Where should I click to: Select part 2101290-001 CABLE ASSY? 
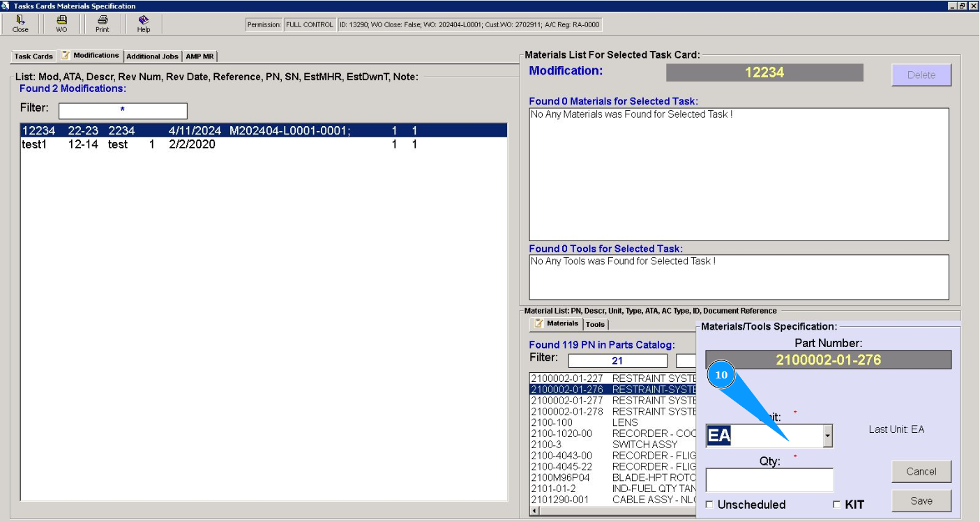tap(613, 500)
